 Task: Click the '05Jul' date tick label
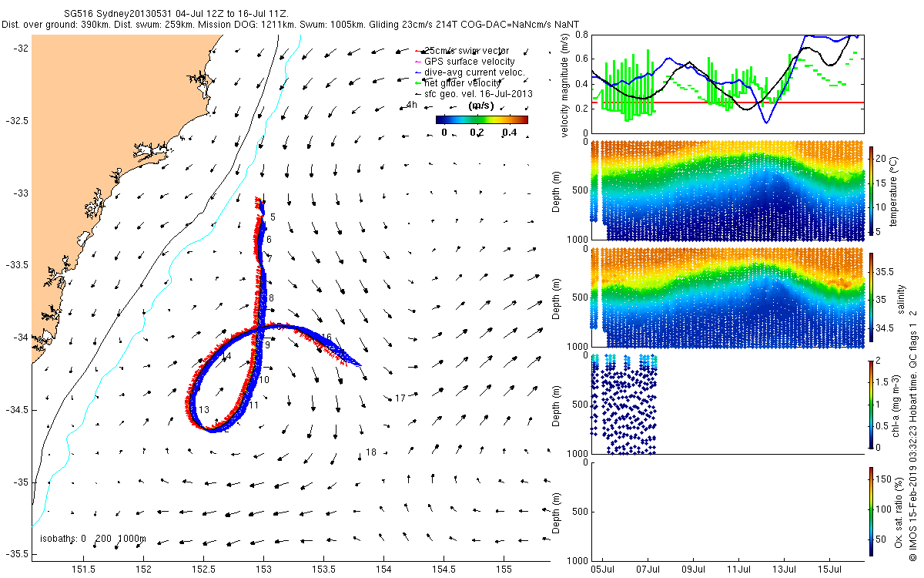(x=603, y=570)
